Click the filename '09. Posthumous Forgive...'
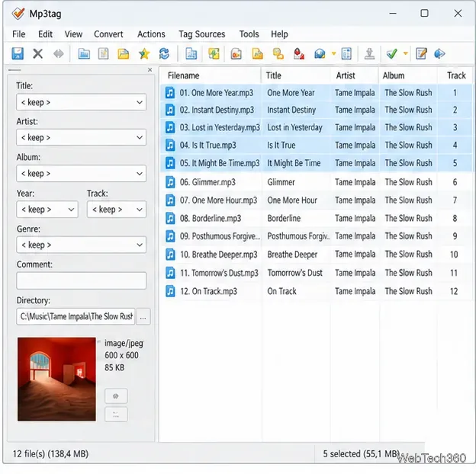 220,236
